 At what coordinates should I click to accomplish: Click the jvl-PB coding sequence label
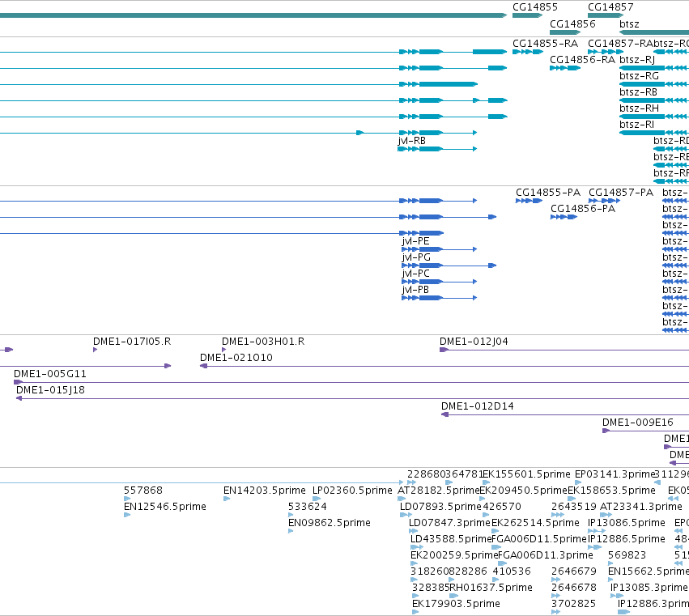[415, 290]
